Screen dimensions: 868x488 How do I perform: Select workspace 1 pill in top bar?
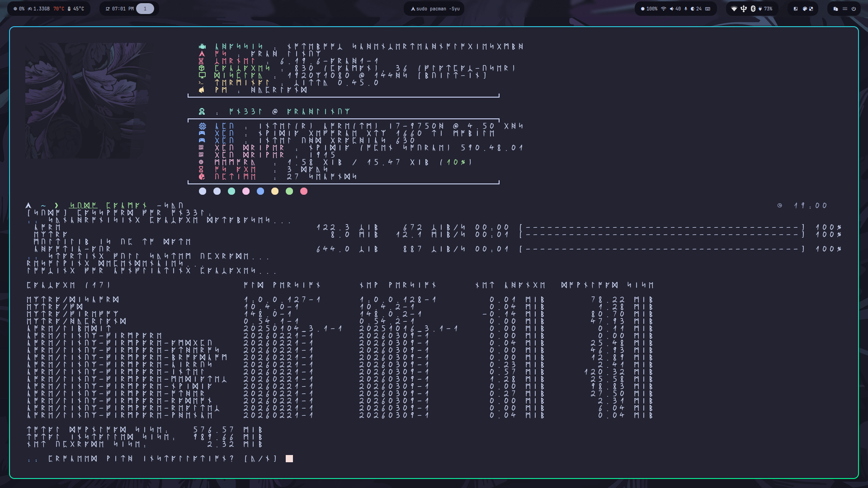tap(145, 9)
